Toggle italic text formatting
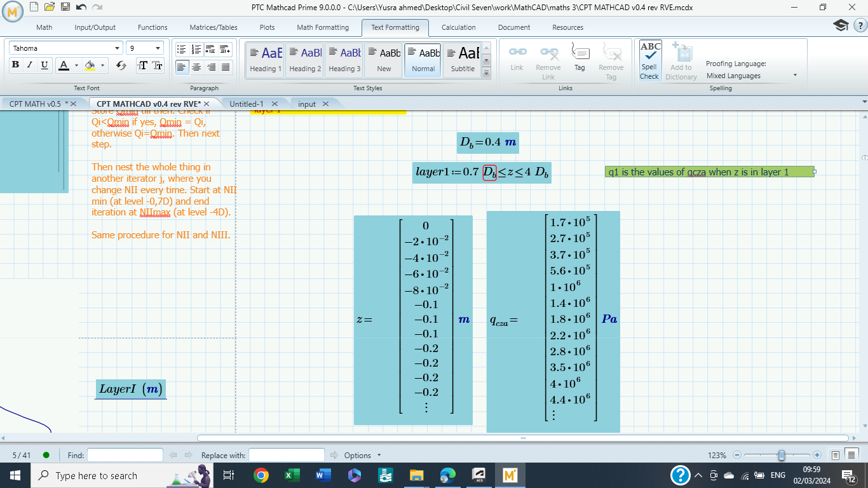Viewport: 868px width, 488px height. [x=29, y=65]
